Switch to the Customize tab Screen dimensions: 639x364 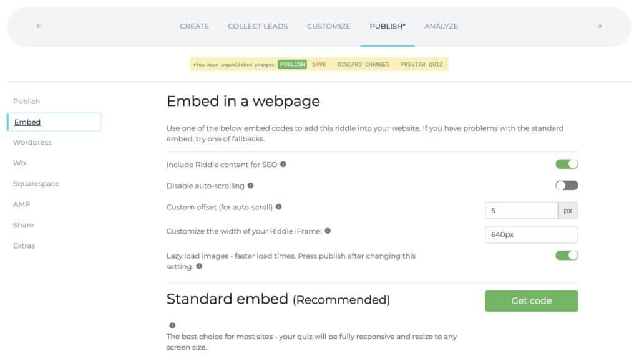328,26
